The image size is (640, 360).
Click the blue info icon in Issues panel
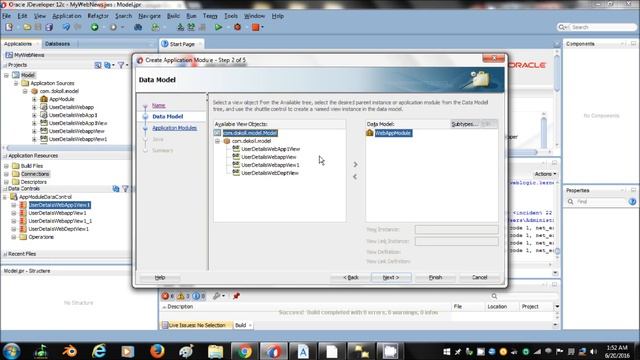[x=196, y=296]
